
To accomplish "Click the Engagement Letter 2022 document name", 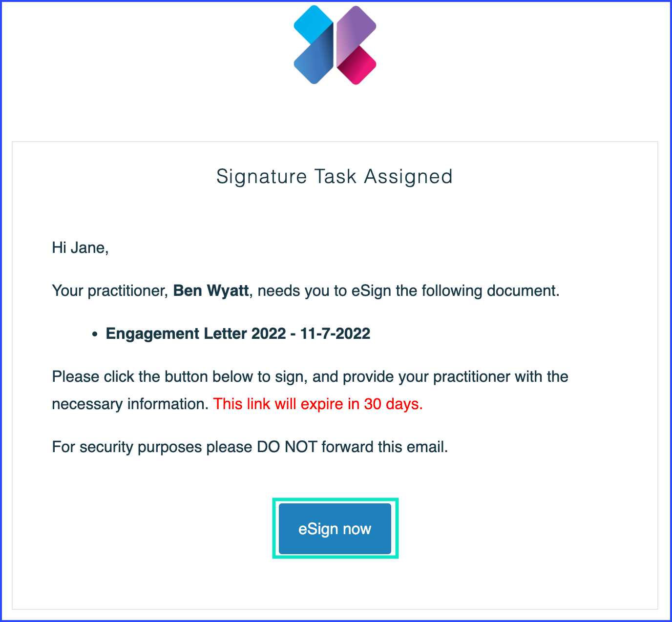I will [195, 334].
